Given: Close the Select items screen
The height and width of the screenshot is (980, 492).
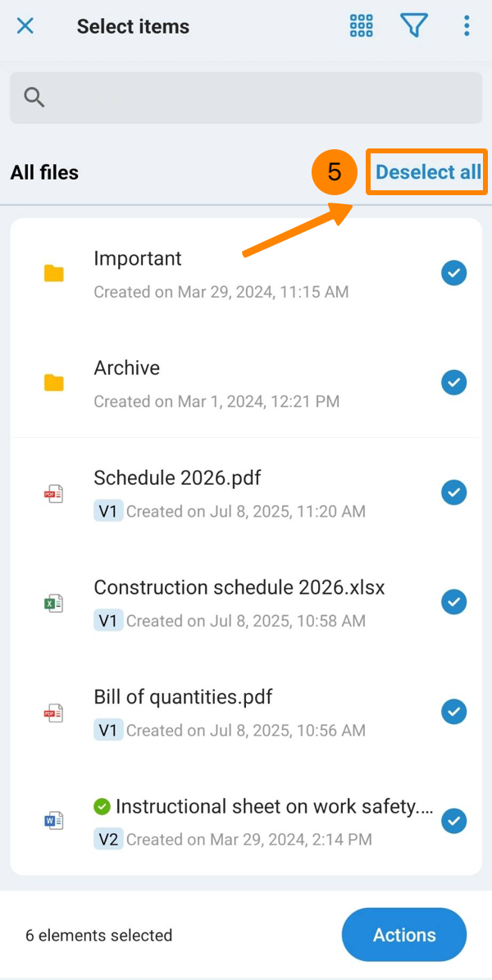Looking at the screenshot, I should click(x=25, y=26).
